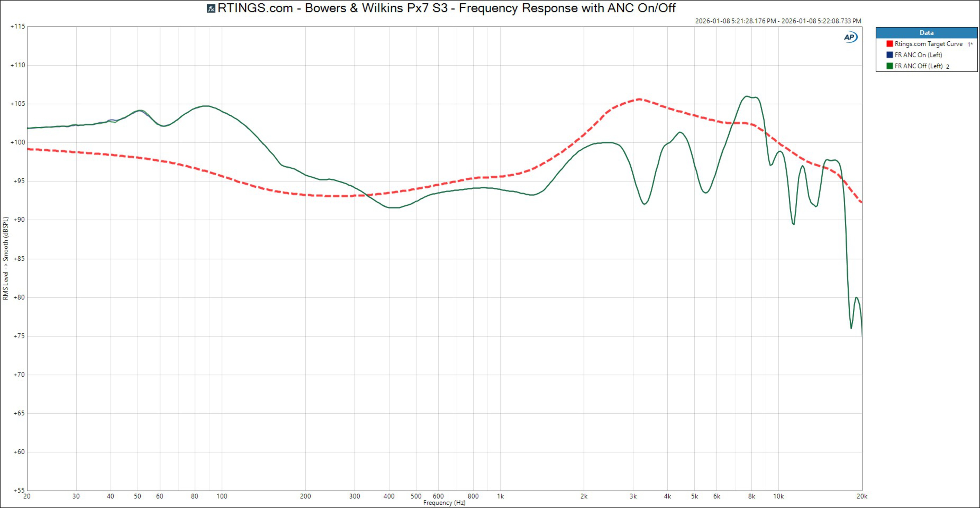Select the FR ANC Off (Left) legend entry

click(918, 66)
